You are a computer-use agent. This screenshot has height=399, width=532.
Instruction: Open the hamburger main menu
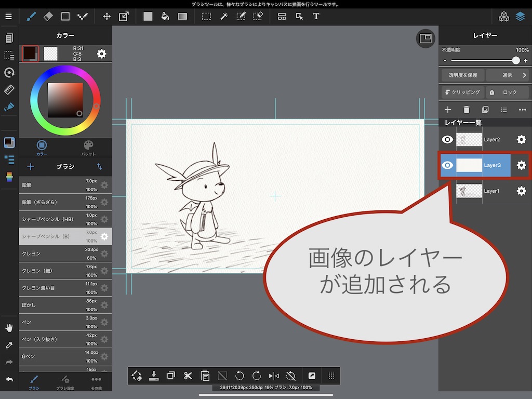click(x=8, y=16)
